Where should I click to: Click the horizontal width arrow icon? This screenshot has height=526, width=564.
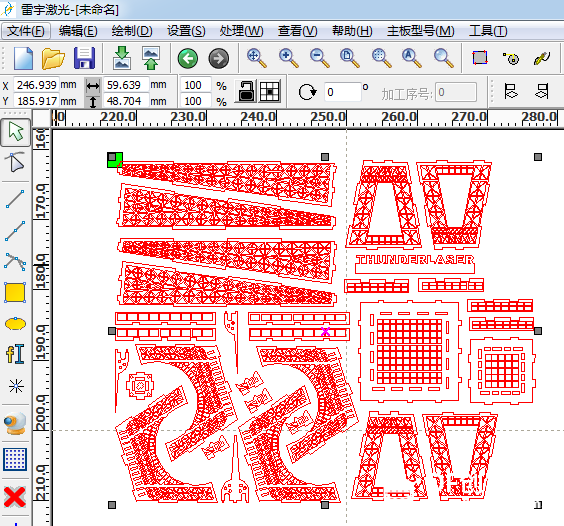pyautogui.click(x=93, y=86)
